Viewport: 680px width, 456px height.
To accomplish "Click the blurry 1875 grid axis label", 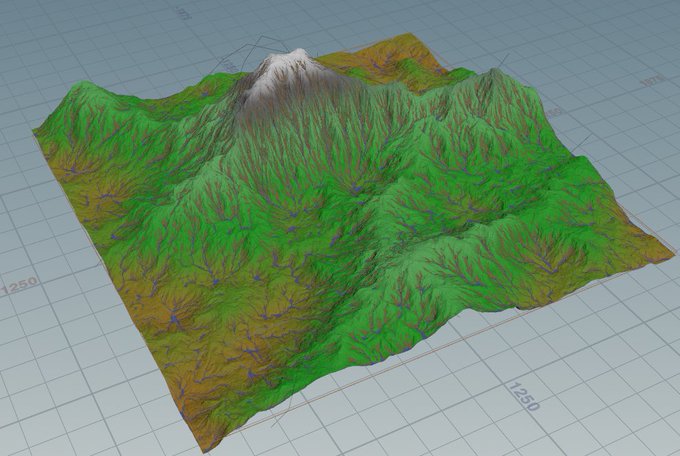I will coord(654,82).
